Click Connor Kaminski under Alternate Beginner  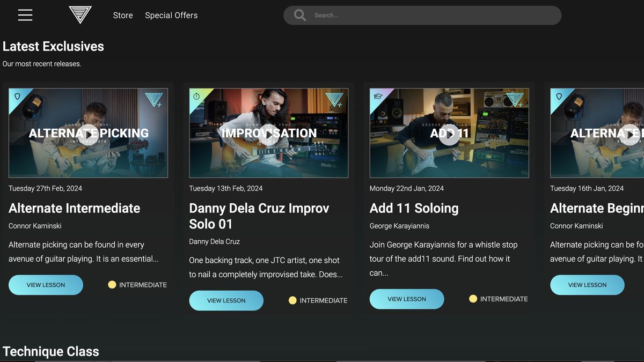(576, 226)
